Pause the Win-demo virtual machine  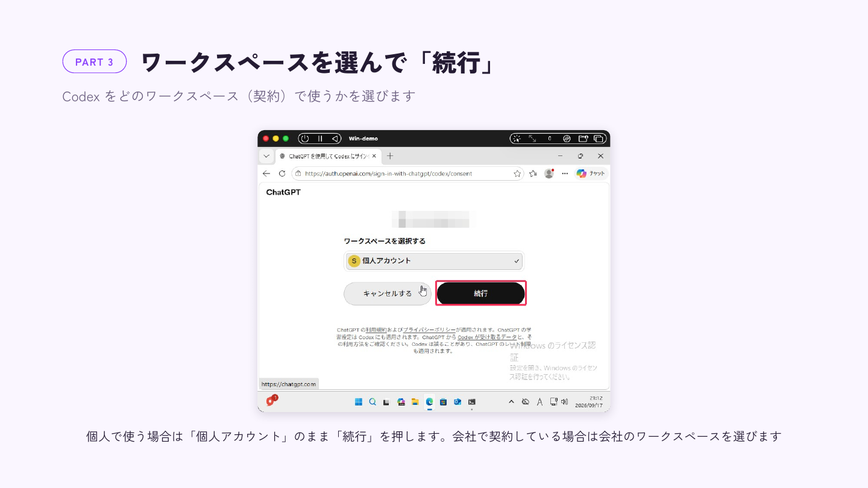click(321, 139)
